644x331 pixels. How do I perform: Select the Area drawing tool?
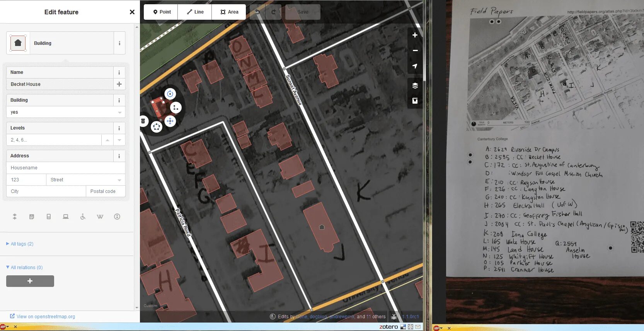coord(229,12)
